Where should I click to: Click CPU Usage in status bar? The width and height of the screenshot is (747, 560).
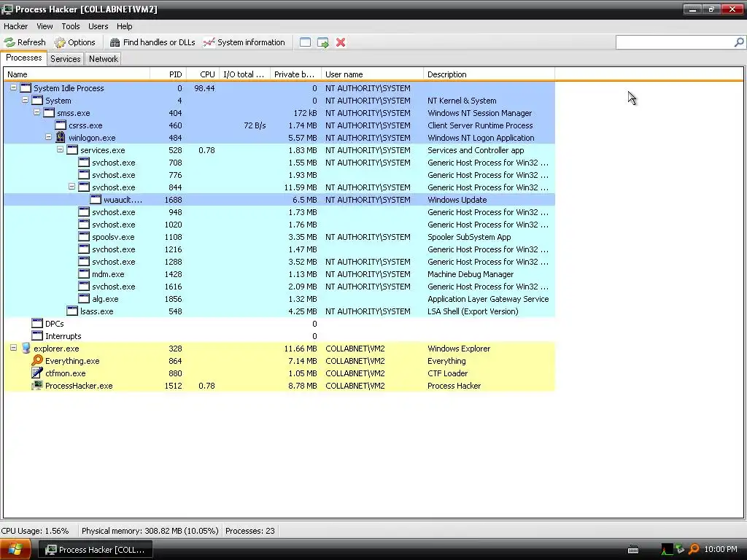[35, 531]
